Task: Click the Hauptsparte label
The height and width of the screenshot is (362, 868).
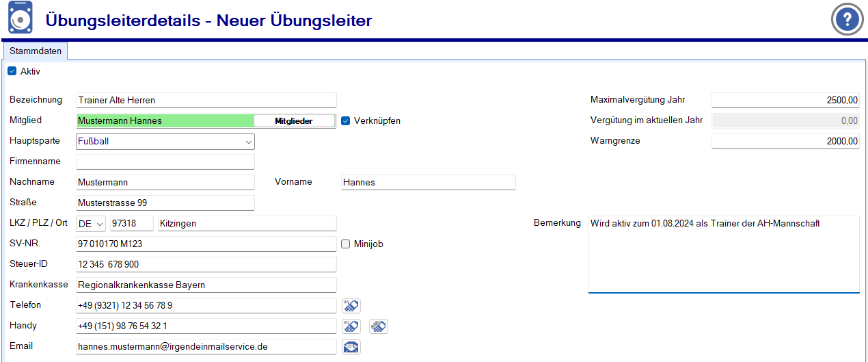Action: (35, 141)
